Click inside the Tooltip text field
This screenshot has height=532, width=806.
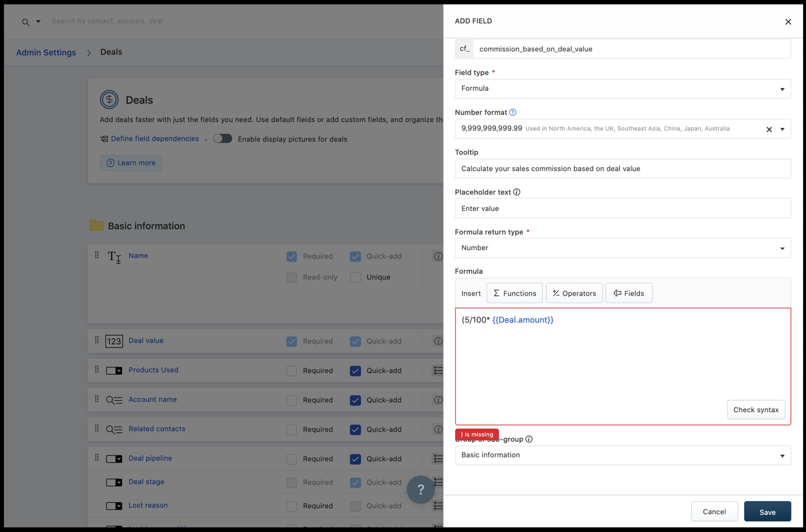[623, 169]
